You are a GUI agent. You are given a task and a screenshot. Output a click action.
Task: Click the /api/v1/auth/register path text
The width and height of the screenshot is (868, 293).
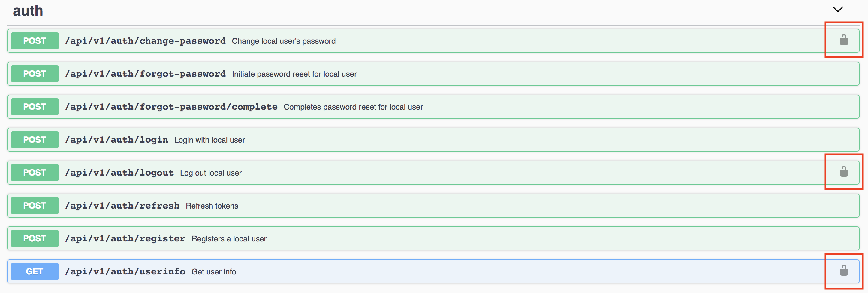coord(125,238)
